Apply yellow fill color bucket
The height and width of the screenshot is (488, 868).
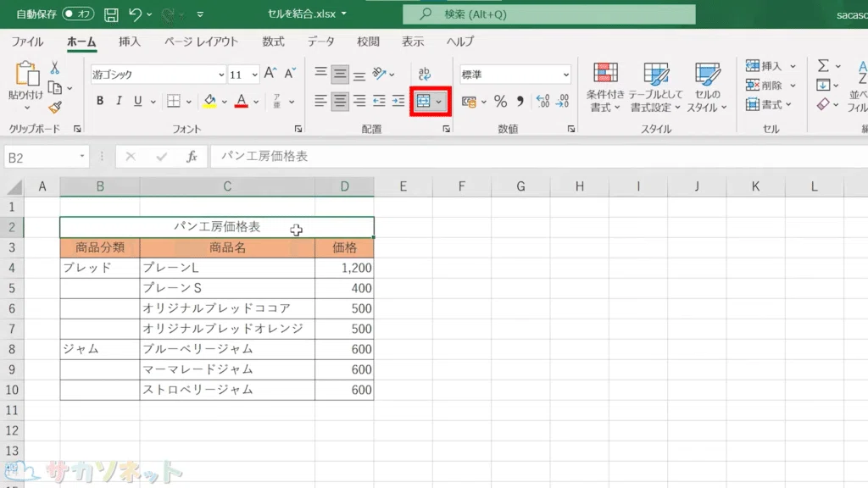[210, 102]
